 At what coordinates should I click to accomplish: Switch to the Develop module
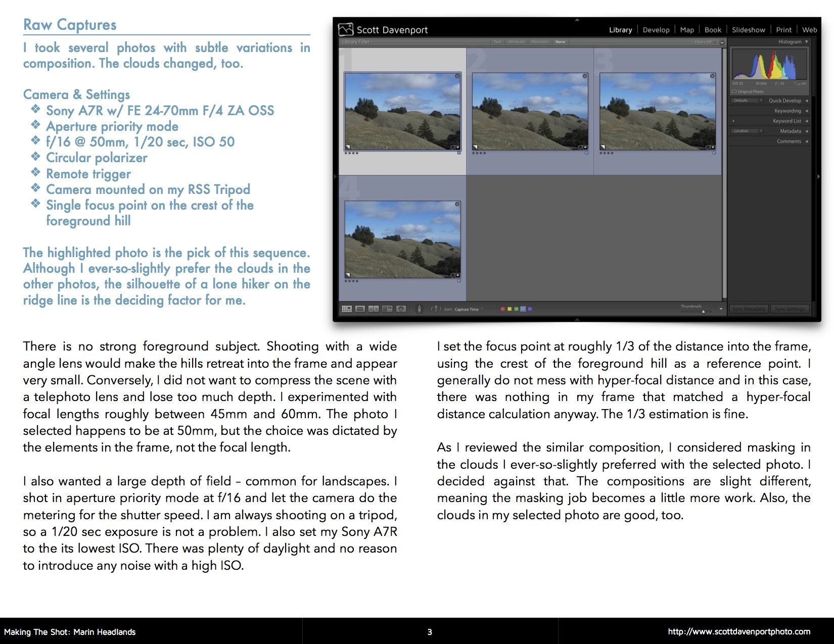click(656, 30)
